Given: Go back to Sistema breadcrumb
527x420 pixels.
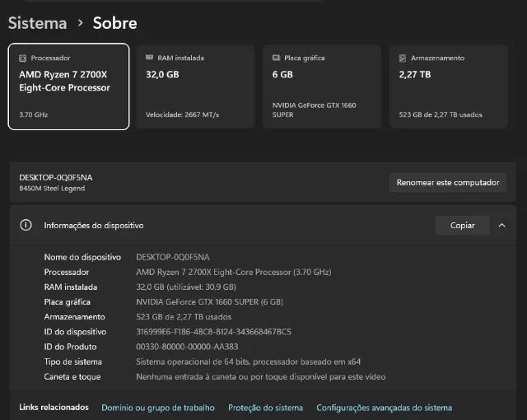Looking at the screenshot, I should [x=37, y=23].
